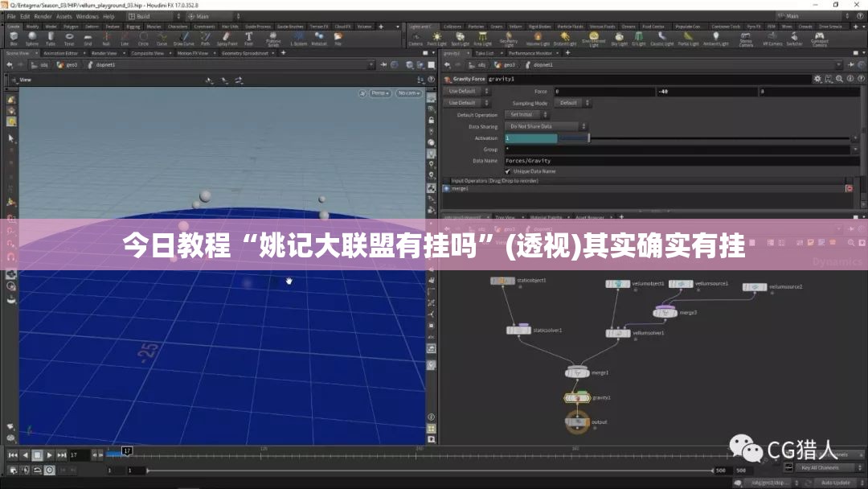Select the Tube shelf tool

click(x=51, y=39)
